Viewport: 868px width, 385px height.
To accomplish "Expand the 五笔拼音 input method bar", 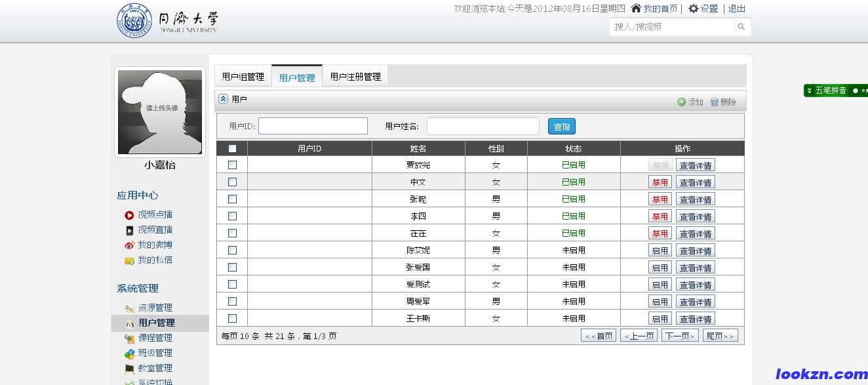I will pos(810,91).
